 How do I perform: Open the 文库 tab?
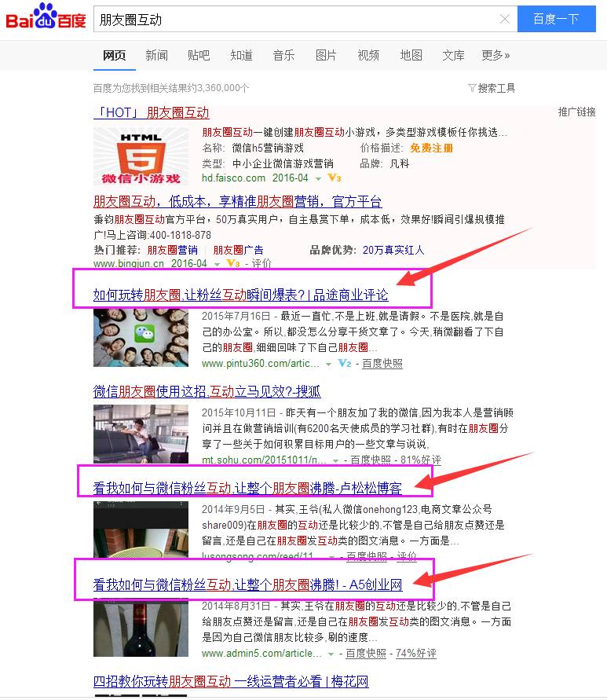(x=453, y=55)
